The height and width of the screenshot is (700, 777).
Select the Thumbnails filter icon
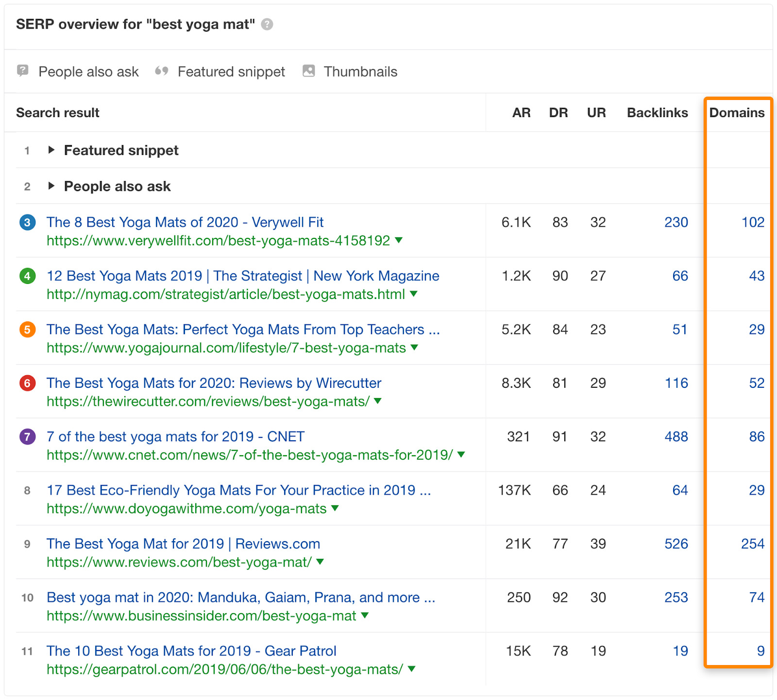308,71
